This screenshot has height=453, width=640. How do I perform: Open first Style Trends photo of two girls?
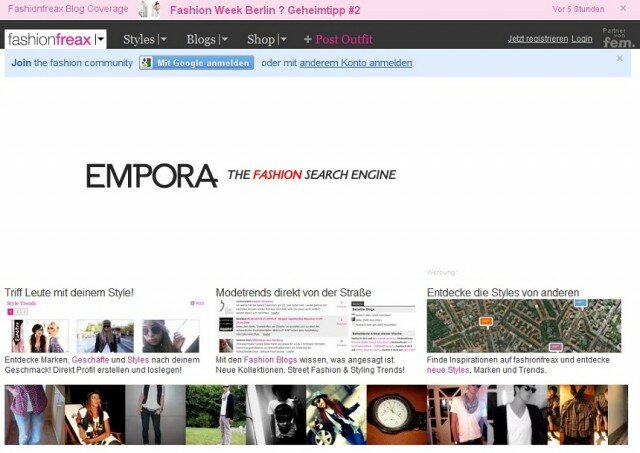coord(40,336)
